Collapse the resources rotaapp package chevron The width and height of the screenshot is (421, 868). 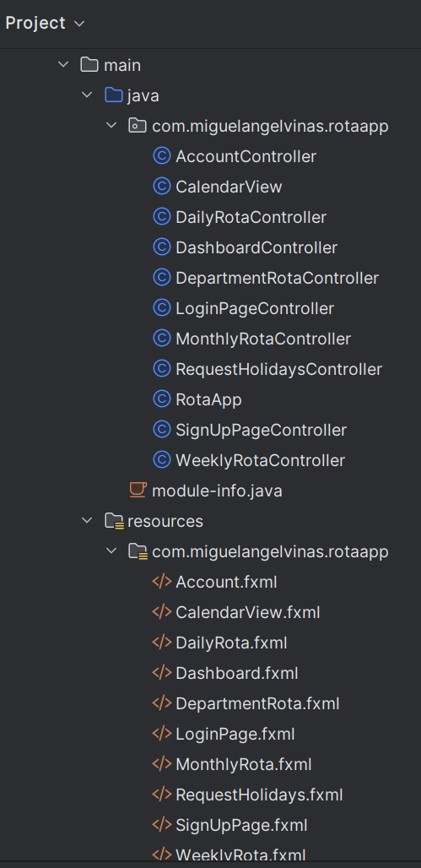(111, 552)
